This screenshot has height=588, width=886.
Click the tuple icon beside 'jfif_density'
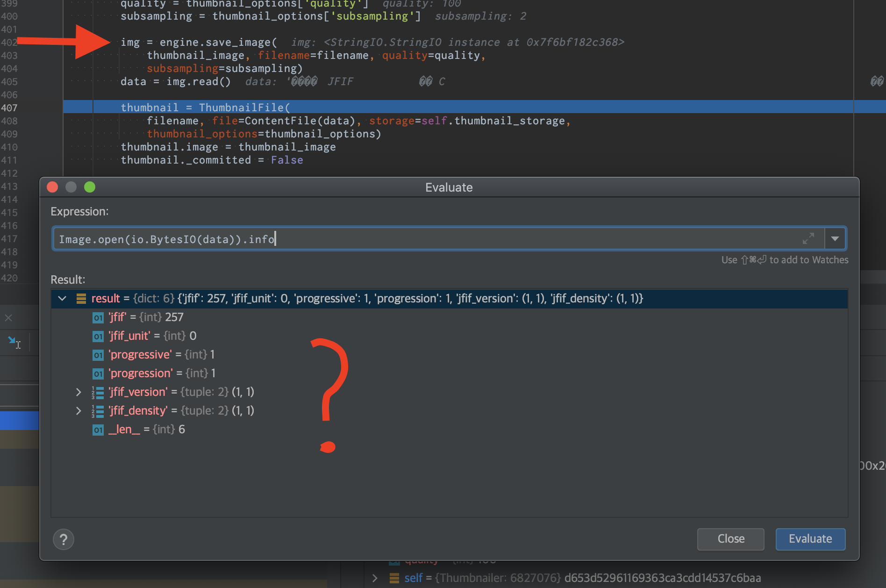click(98, 411)
